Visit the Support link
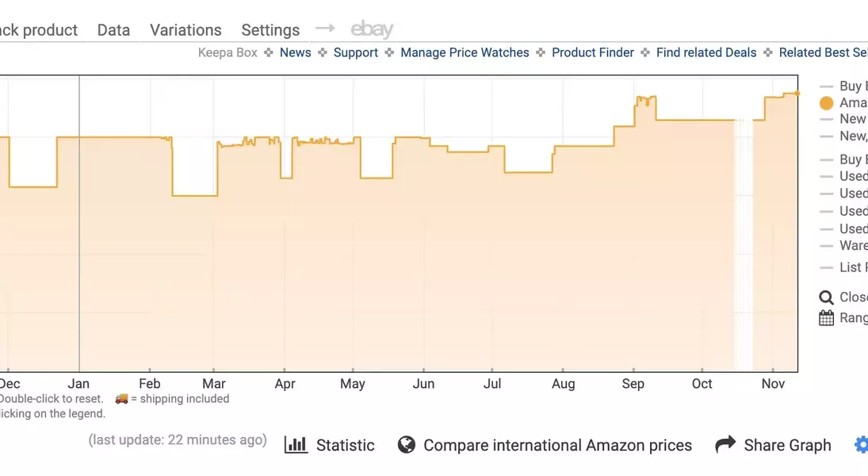 [x=355, y=52]
